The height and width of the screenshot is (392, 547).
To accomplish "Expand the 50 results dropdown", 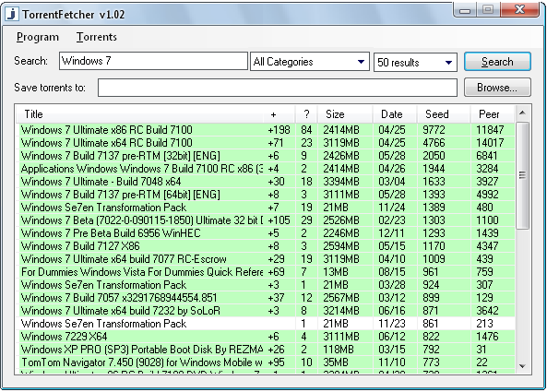I will click(x=415, y=63).
